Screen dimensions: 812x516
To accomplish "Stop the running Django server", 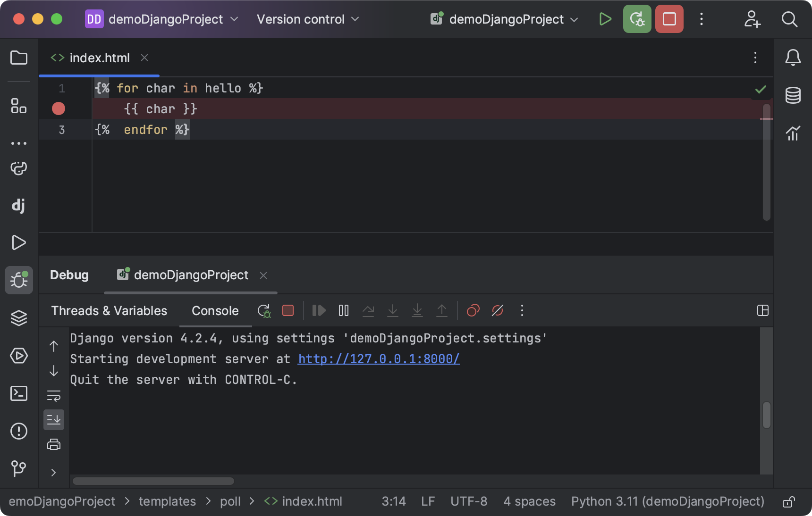I will [669, 19].
